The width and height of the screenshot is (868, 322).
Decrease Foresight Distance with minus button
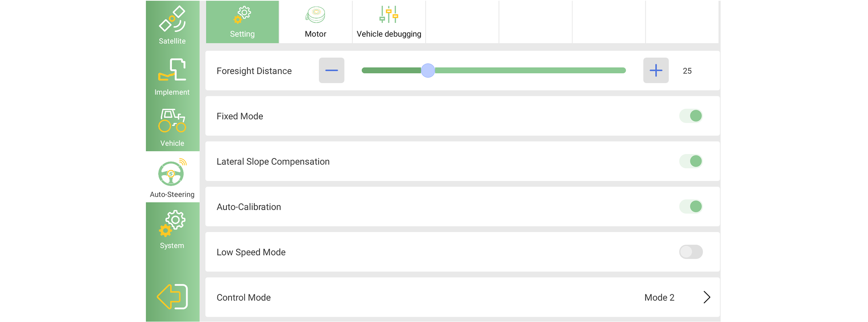(x=331, y=71)
